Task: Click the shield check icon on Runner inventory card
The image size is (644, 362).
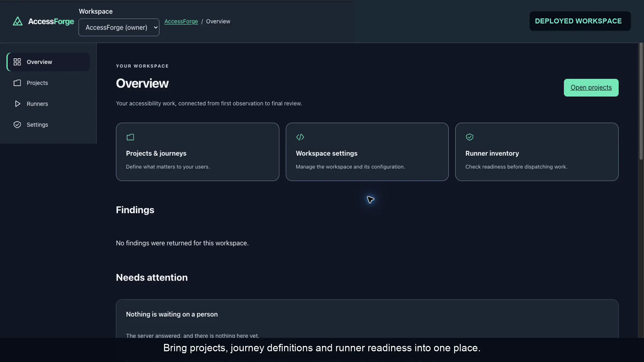Action: point(470,137)
